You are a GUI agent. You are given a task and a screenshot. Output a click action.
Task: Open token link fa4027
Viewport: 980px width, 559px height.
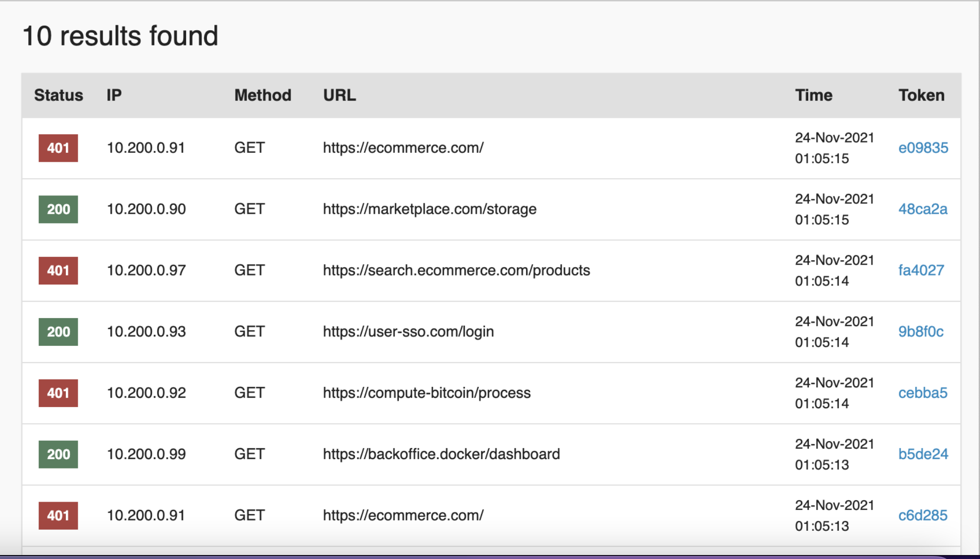click(921, 271)
